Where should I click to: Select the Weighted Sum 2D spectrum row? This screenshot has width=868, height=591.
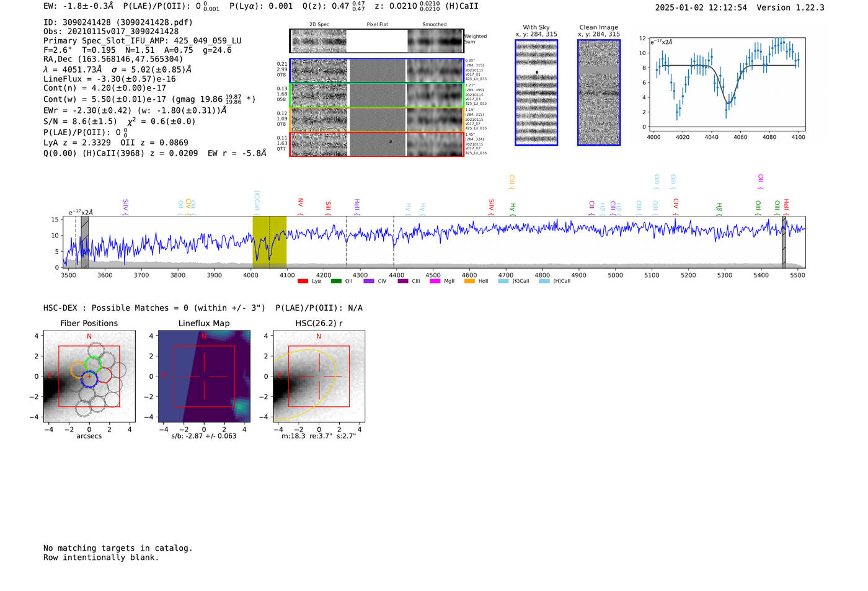click(x=377, y=41)
